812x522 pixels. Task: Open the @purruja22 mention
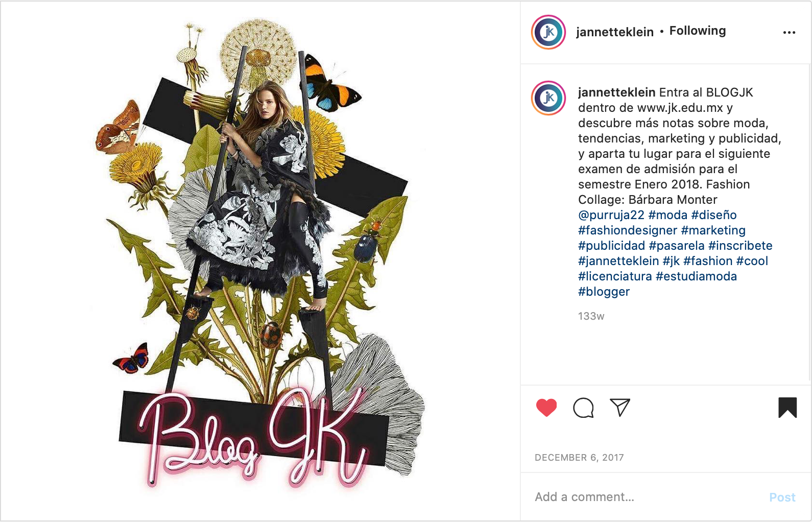tap(611, 215)
